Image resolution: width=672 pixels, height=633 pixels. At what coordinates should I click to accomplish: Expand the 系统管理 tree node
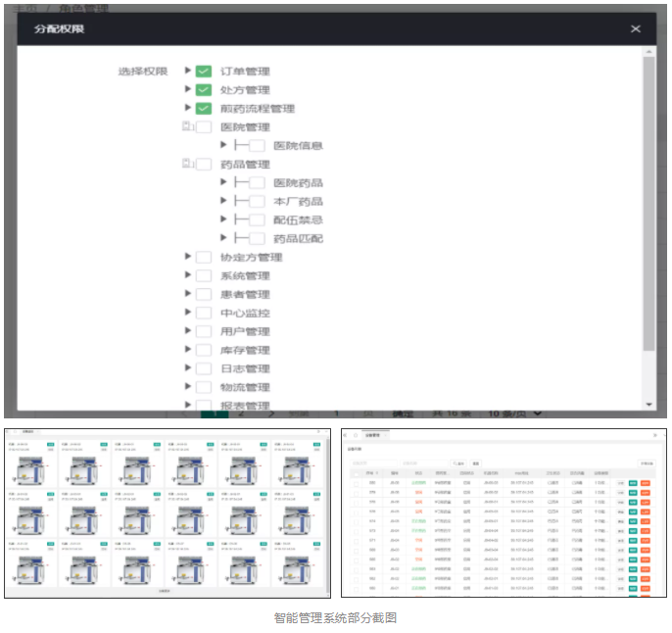[188, 276]
